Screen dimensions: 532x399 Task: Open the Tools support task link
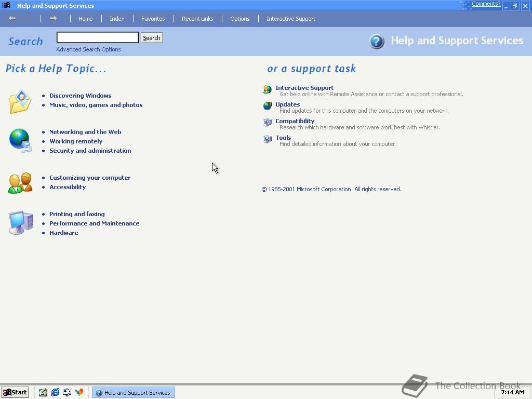[x=283, y=137]
